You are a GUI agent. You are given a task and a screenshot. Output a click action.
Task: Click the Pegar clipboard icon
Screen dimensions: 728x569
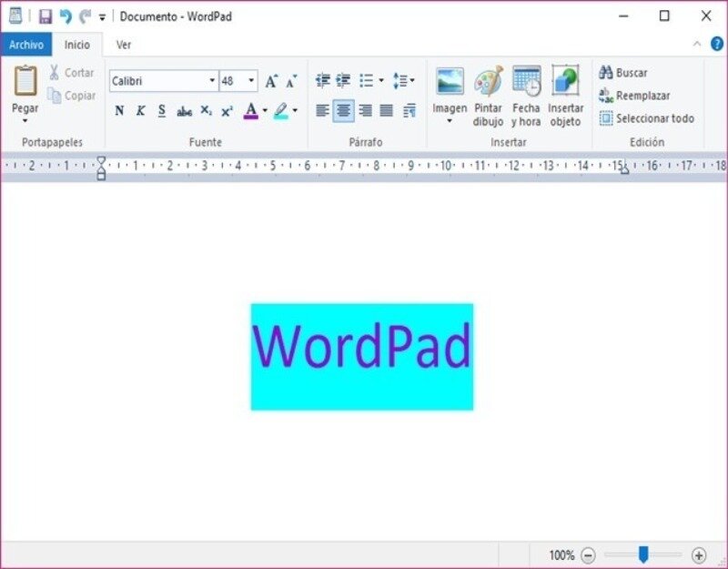[x=25, y=81]
